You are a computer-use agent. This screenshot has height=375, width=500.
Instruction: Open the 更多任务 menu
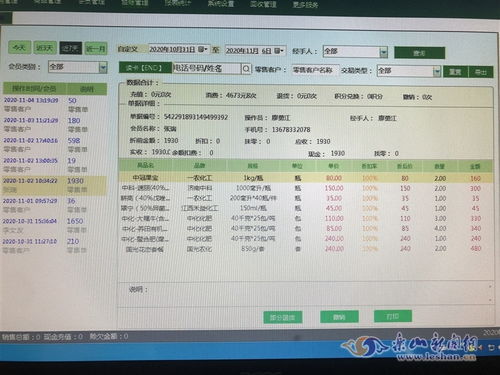[306, 5]
